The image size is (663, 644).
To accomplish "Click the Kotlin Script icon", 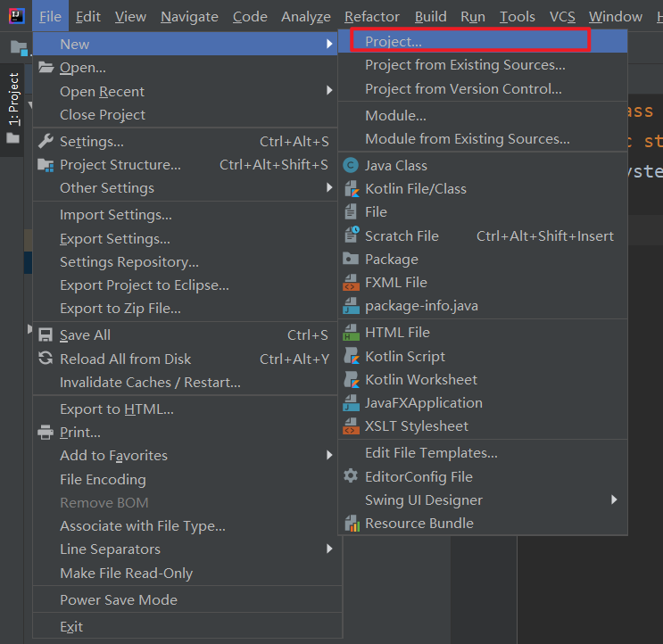I will point(352,356).
